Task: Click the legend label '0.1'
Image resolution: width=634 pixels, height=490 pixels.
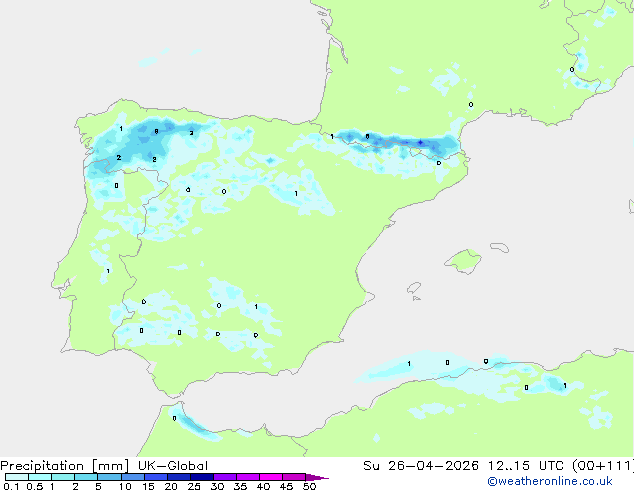Action: (11, 486)
